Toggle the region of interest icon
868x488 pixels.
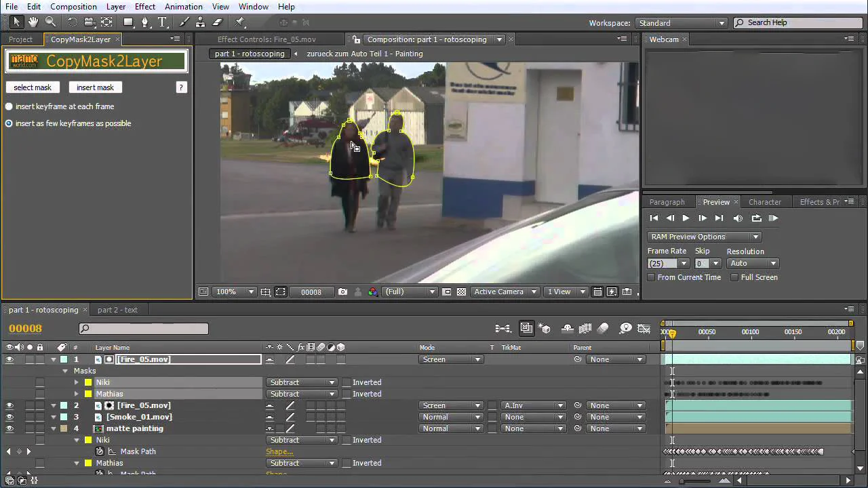tap(447, 291)
